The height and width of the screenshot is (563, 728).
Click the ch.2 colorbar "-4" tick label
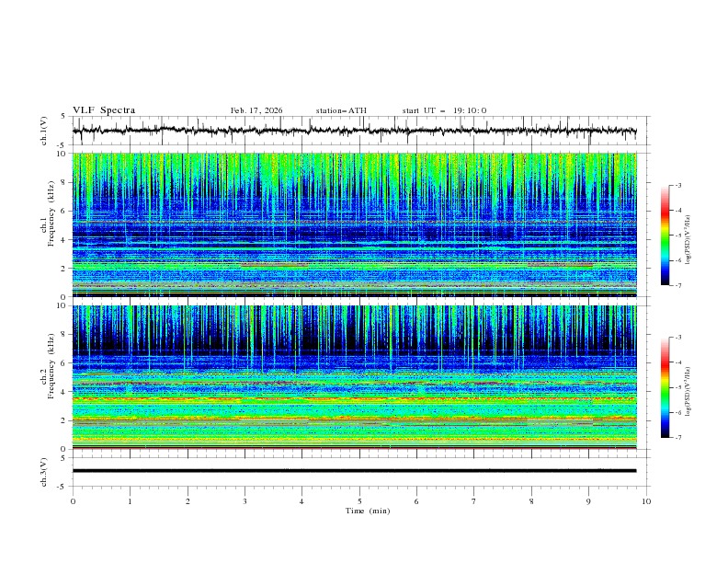[x=677, y=362]
